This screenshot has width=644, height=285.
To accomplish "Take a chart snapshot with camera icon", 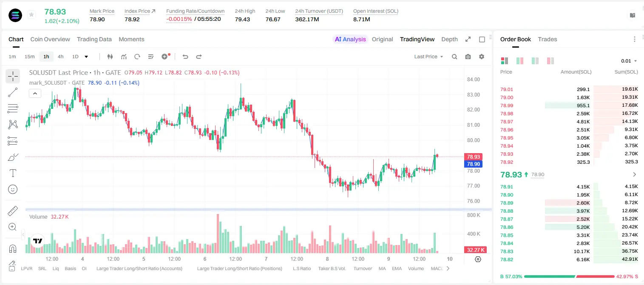I will coord(468,57).
